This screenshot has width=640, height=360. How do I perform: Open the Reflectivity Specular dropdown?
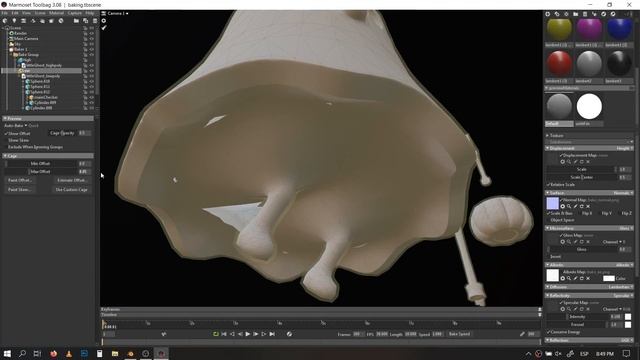pos(623,296)
